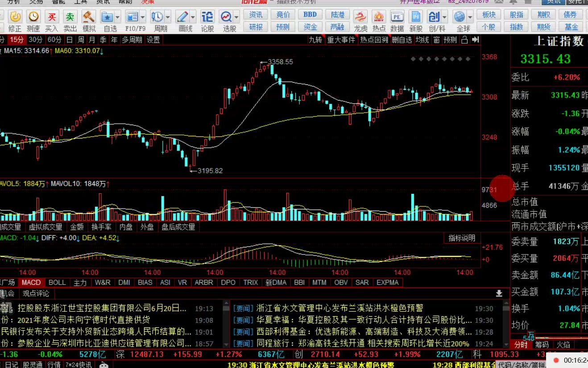Click the download arrow icon in news panel
The width and height of the screenshot is (588, 368).
pyautogui.click(x=499, y=293)
